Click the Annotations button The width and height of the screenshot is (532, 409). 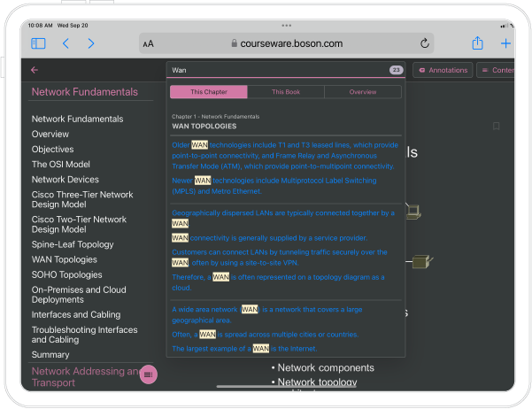(442, 70)
